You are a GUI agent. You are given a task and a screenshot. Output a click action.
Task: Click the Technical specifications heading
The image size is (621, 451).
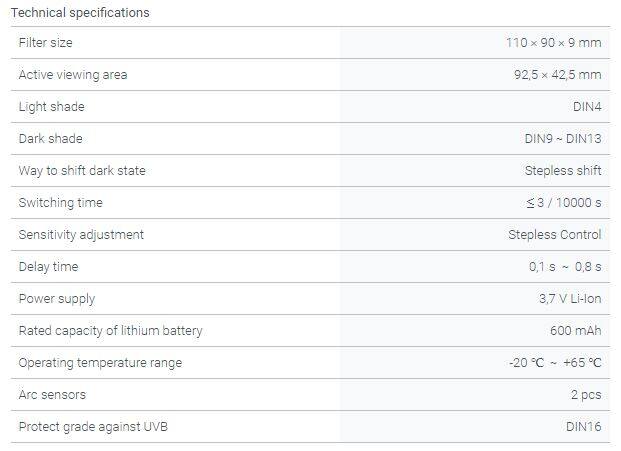(80, 13)
